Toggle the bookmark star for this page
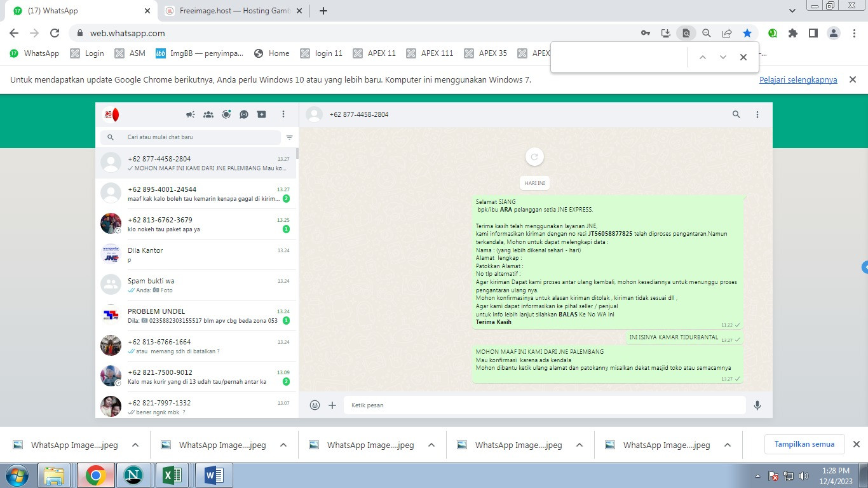The height and width of the screenshot is (488, 868). click(747, 33)
